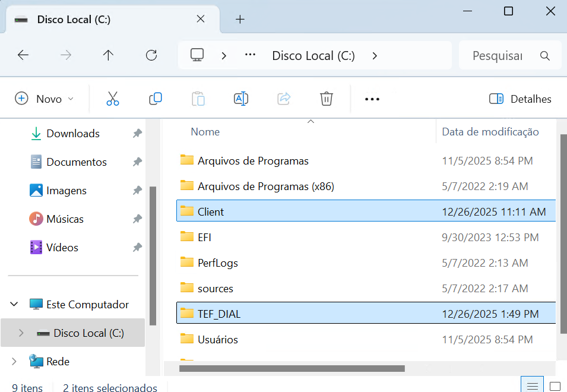Click the horizontal scrollbar of file list
The height and width of the screenshot is (392, 567).
pos(292,368)
